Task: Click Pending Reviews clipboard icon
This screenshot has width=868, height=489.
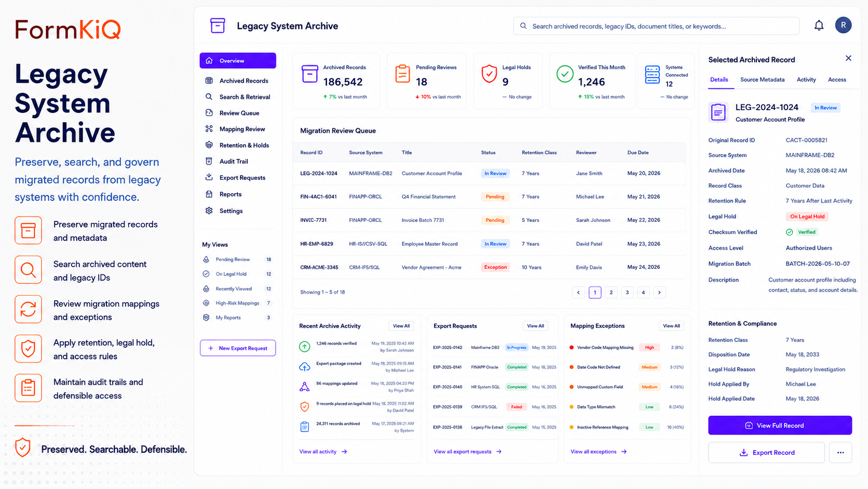Action: coord(402,74)
